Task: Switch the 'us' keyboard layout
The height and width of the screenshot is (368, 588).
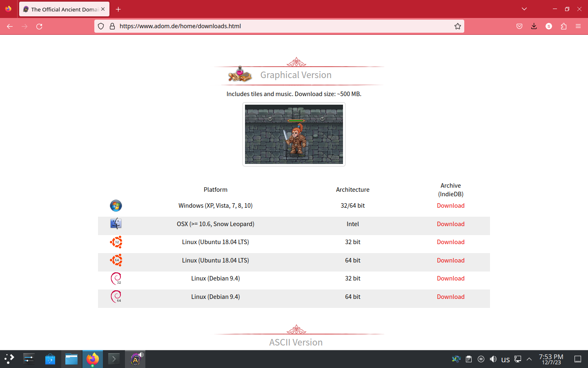Action: [x=506, y=359]
